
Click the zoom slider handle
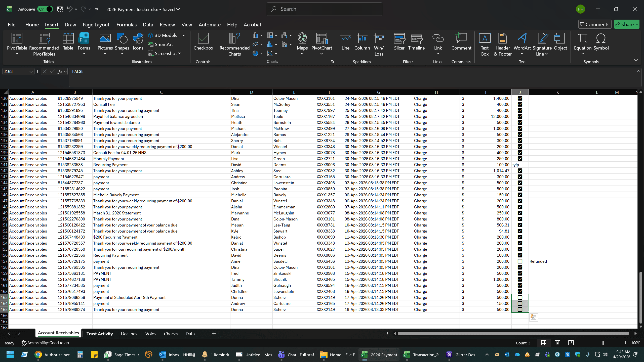pos(603,343)
